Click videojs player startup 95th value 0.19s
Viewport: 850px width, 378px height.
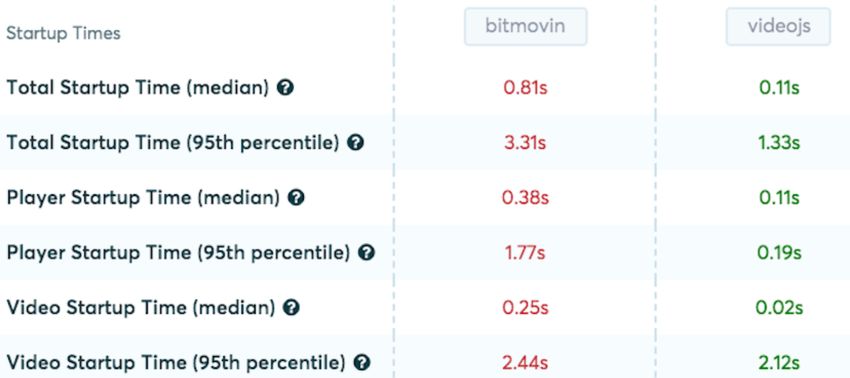[x=780, y=253]
